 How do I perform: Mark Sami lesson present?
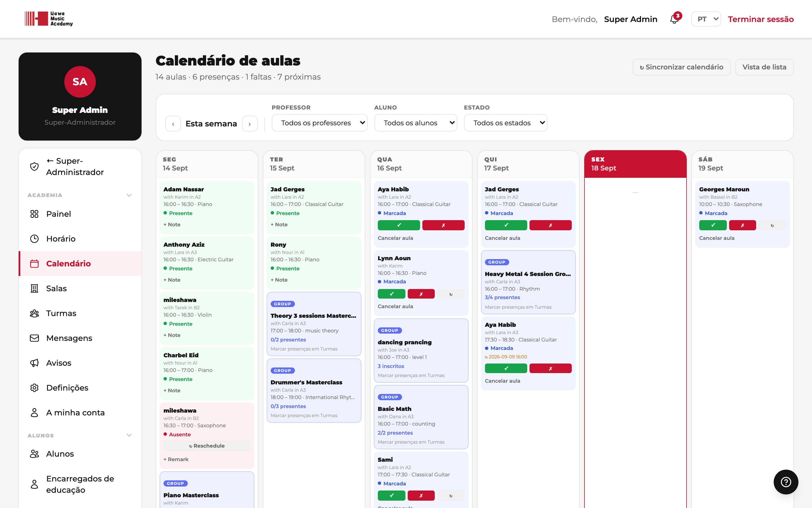click(391, 495)
